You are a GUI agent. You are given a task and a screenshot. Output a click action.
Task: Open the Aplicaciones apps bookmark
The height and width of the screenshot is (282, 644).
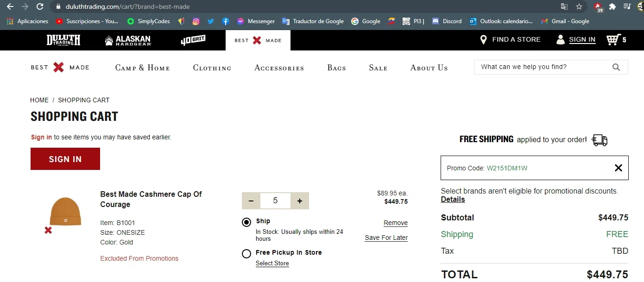coord(27,21)
